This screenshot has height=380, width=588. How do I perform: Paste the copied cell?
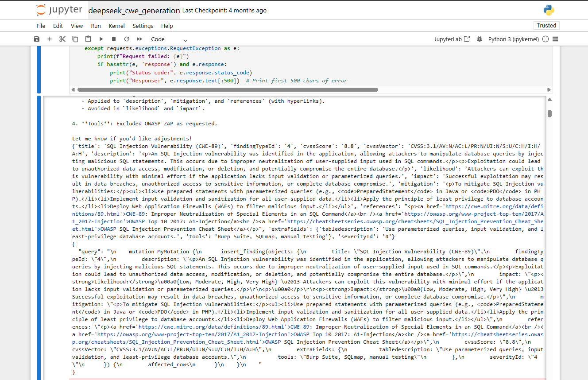[88, 39]
